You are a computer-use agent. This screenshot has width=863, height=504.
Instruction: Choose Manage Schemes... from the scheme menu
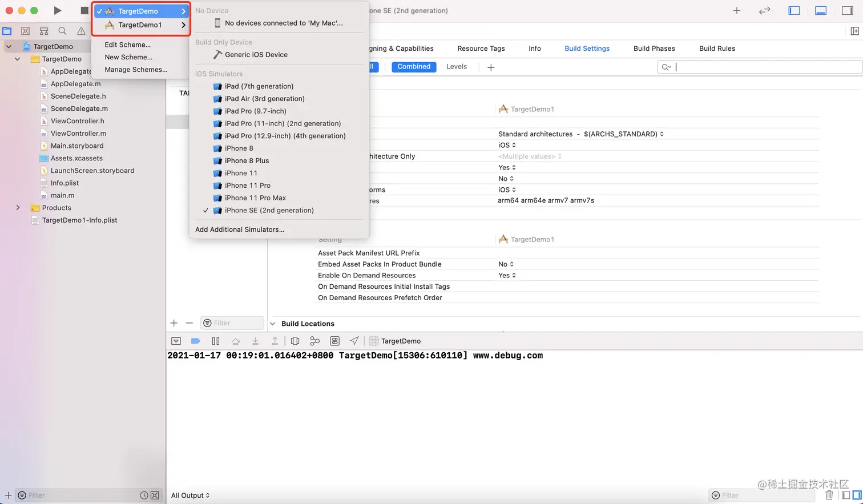pos(136,70)
